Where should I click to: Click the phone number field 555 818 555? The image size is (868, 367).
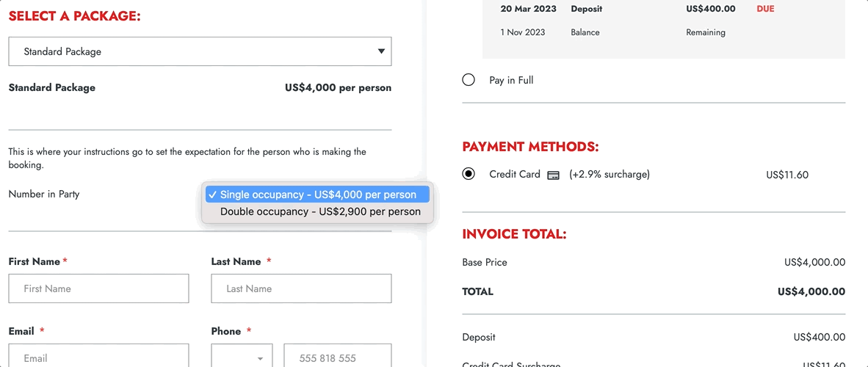(338, 355)
